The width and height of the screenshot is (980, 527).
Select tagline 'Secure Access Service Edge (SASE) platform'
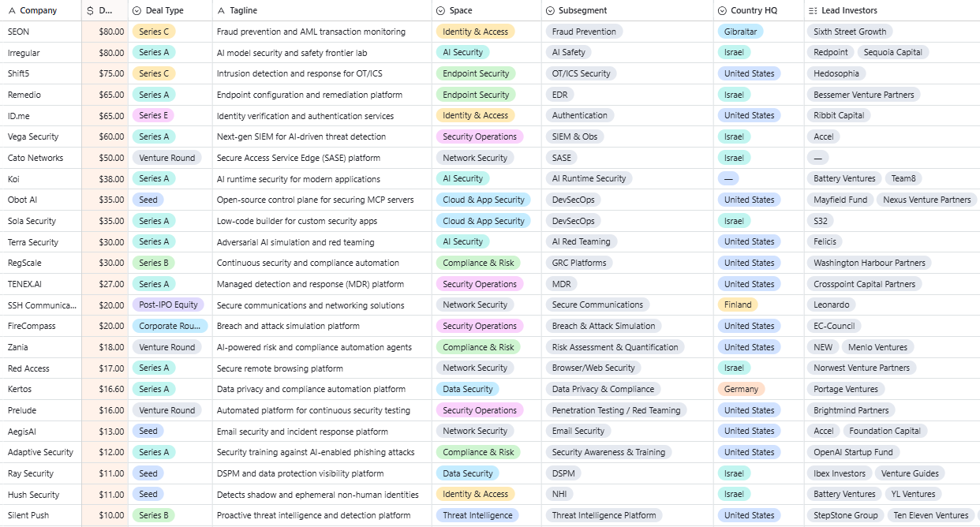point(298,158)
